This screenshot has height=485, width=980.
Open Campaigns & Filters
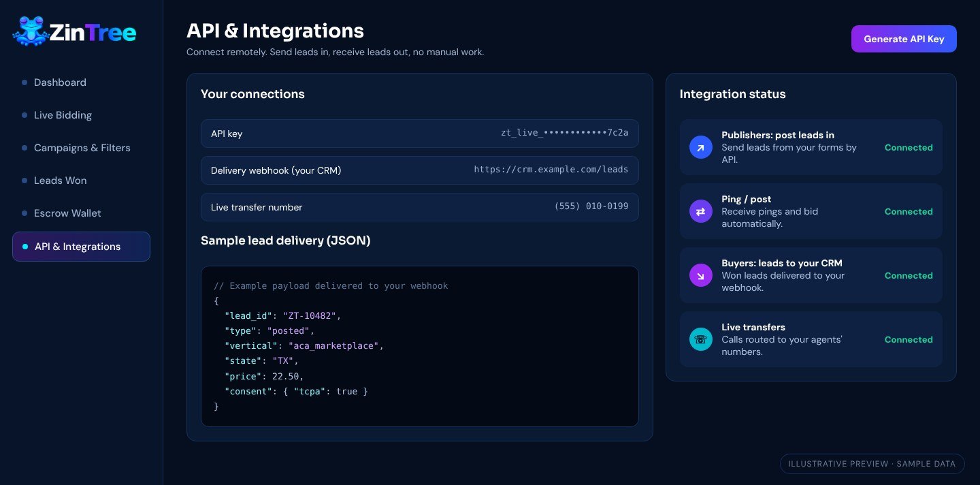coord(81,148)
